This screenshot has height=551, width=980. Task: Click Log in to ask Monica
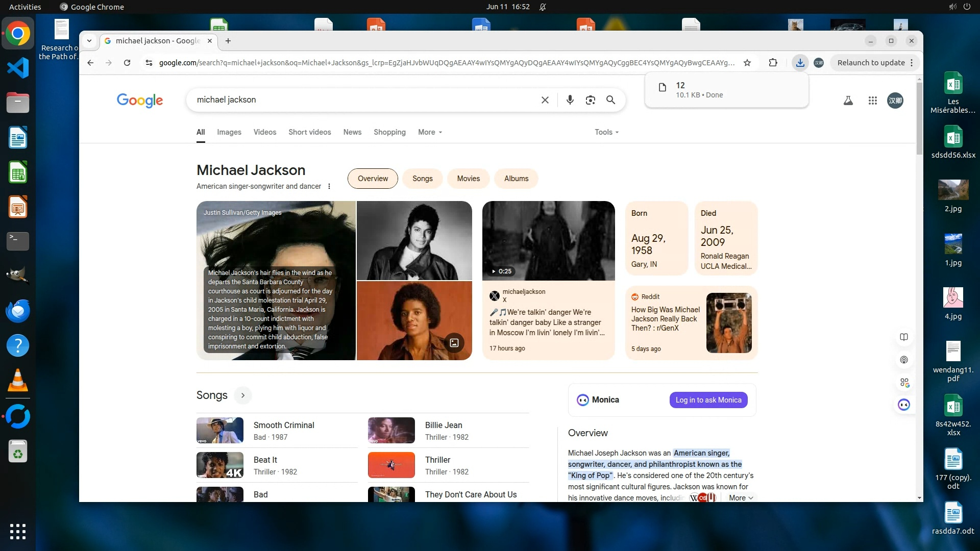coord(708,400)
